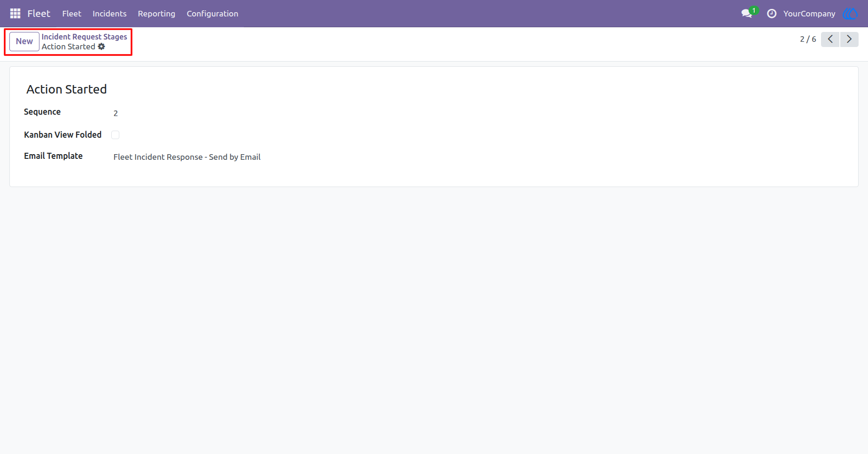Open the Fleet menu item
The height and width of the screenshot is (454, 868).
tap(71, 14)
